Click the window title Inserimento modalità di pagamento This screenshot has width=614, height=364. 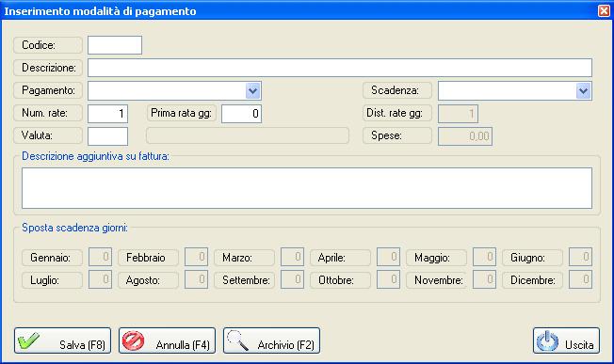pos(100,11)
